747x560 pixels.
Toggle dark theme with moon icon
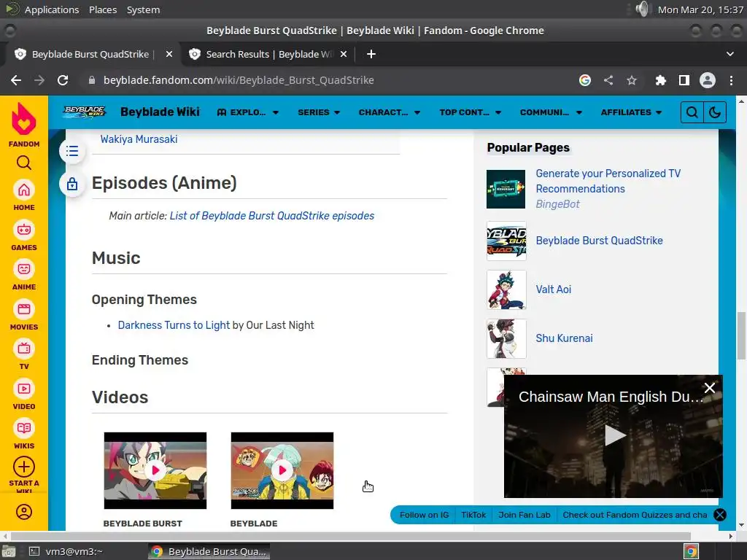(x=715, y=112)
